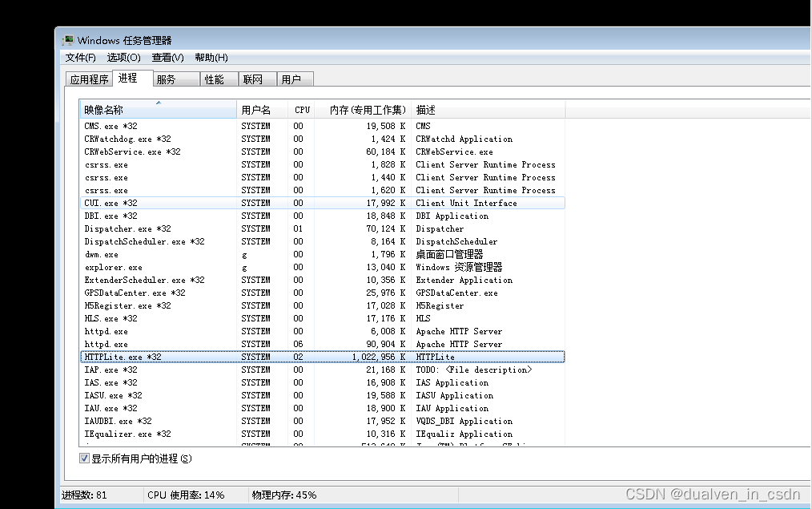Viewport: 812px width, 509px height.
Task: Select the HLS.exe *32 process
Action: pyautogui.click(x=322, y=318)
